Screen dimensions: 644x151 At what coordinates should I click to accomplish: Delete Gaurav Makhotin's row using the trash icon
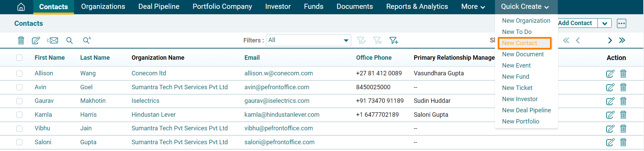pos(623,101)
